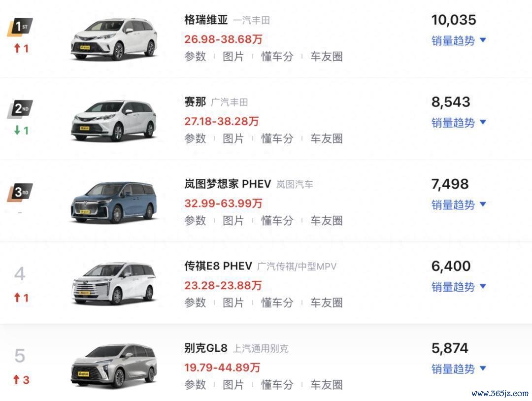Expand 销量趋势 for 别克GL8

click(x=459, y=369)
